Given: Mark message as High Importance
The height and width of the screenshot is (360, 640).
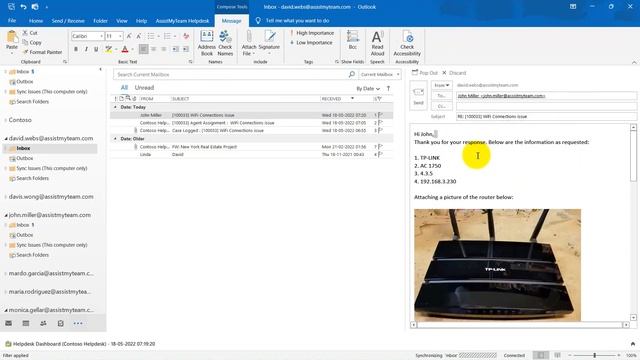Looking at the screenshot, I should [x=312, y=33].
